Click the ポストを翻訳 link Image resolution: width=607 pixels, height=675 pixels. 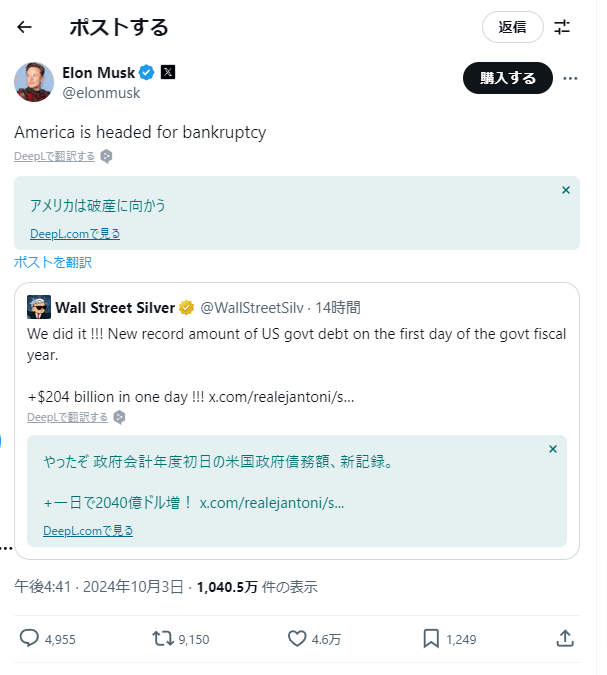click(52, 262)
